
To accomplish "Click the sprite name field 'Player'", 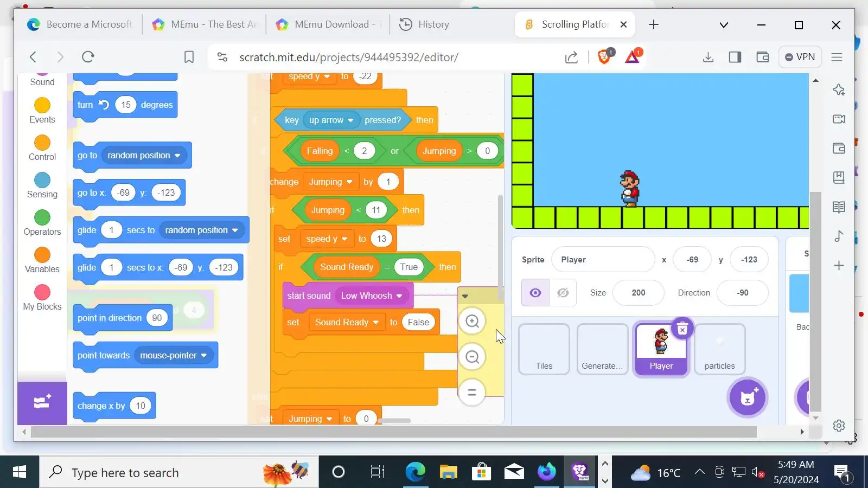I will point(603,260).
